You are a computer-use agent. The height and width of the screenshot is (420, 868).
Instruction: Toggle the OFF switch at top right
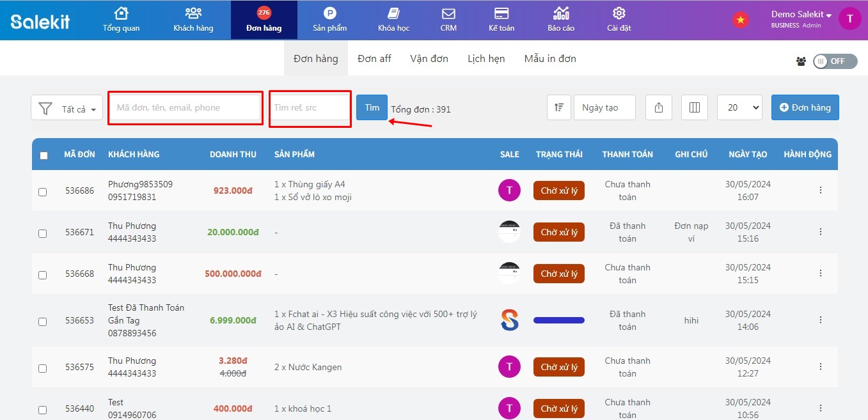(835, 61)
